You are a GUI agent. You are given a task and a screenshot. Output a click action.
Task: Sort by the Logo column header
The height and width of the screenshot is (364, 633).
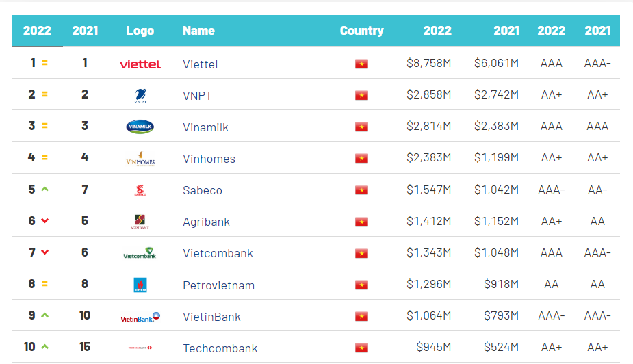click(140, 31)
